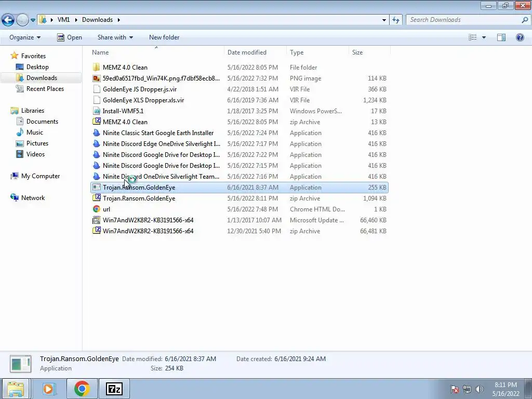Image resolution: width=532 pixels, height=399 pixels.
Task: Sort by the Date modified column
Action: (x=247, y=52)
